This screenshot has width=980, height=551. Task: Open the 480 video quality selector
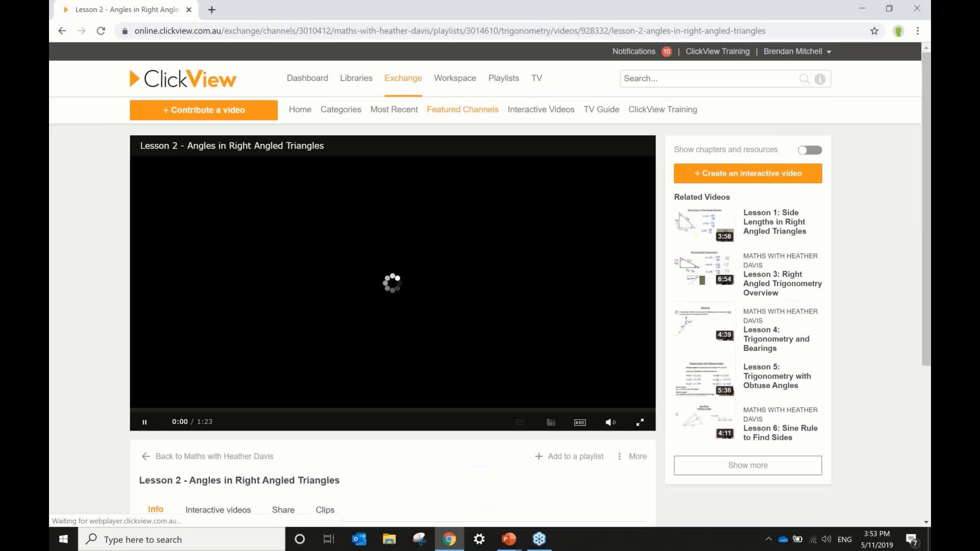click(580, 422)
